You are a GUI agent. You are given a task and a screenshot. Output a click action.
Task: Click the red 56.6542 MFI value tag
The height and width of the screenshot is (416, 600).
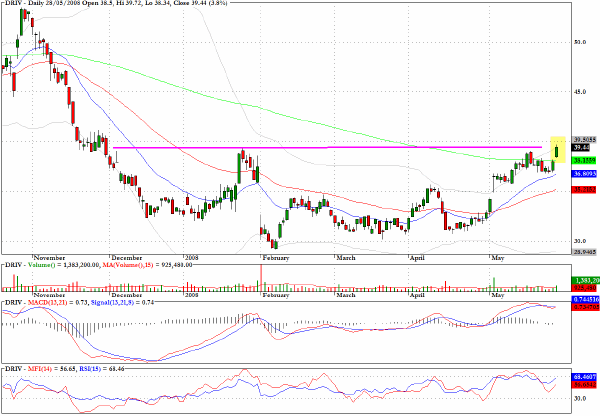coord(585,385)
